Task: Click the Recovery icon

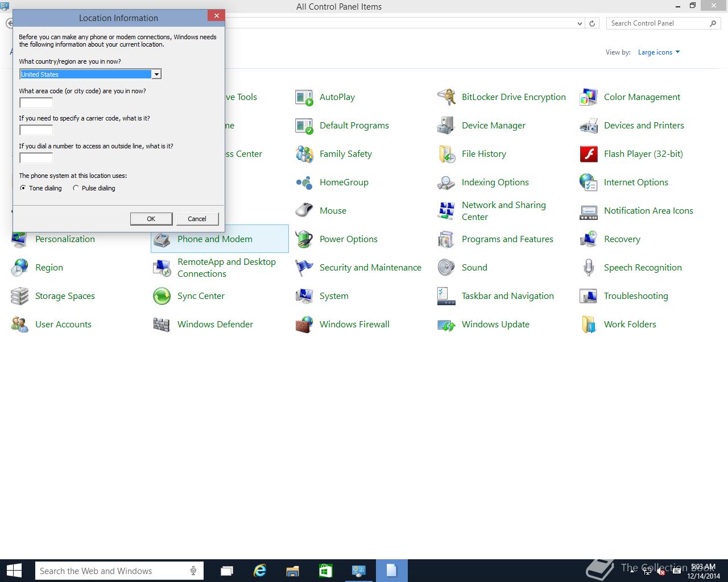Action: click(589, 239)
